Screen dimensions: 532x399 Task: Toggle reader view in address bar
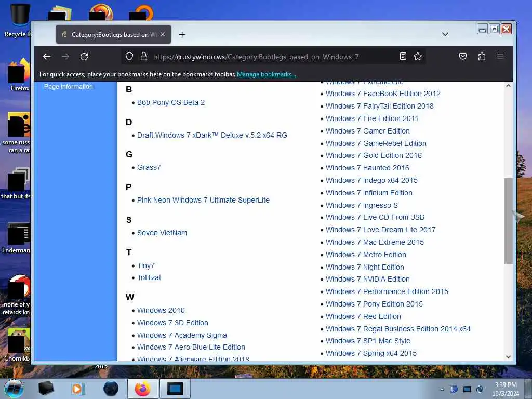[403, 56]
